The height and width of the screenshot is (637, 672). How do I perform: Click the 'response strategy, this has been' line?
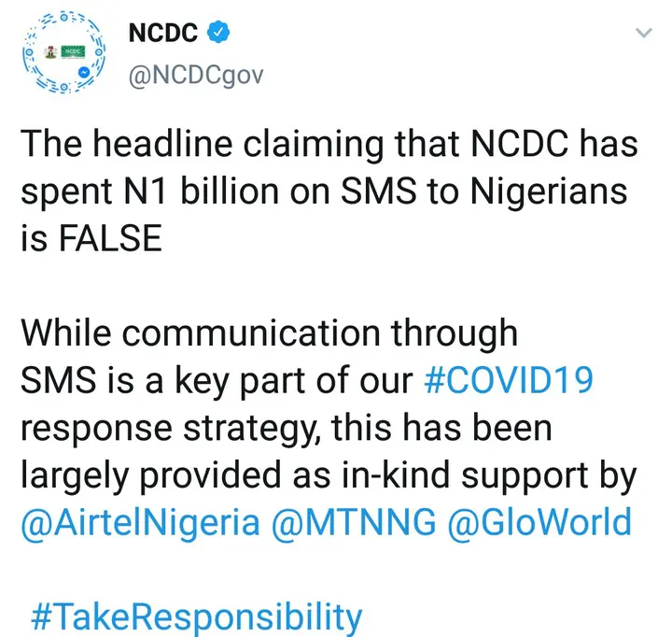pyautogui.click(x=287, y=429)
